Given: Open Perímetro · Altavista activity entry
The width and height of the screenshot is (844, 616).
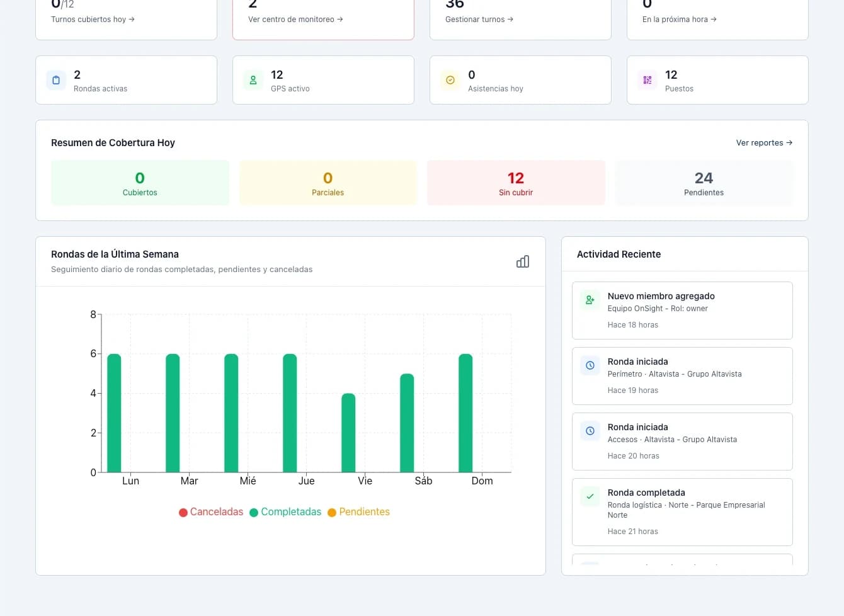Looking at the screenshot, I should point(682,376).
